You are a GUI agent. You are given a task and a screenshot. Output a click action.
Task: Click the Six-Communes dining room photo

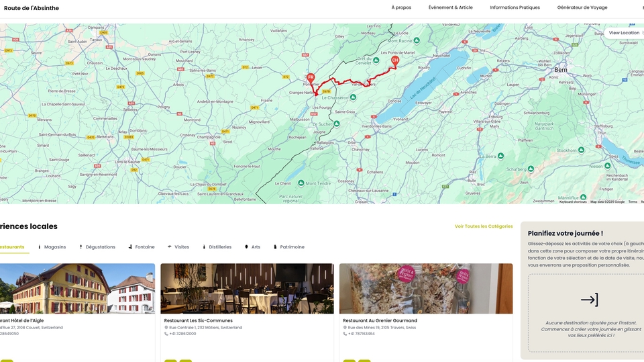tap(248, 288)
